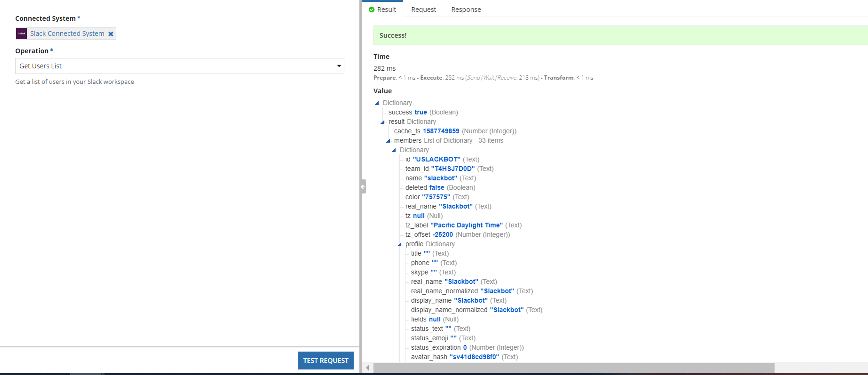
Task: Click the Success! banner
Action: [620, 36]
